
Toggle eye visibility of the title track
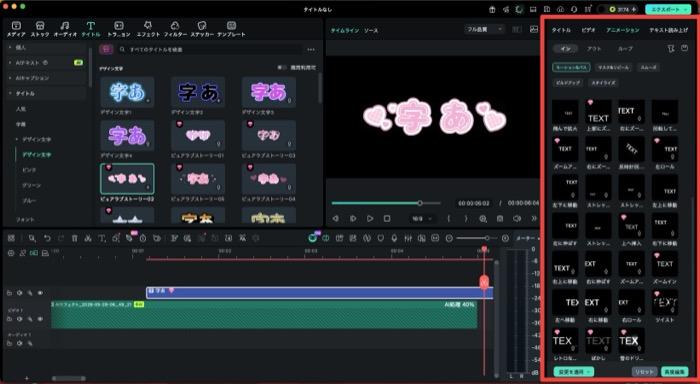point(40,293)
